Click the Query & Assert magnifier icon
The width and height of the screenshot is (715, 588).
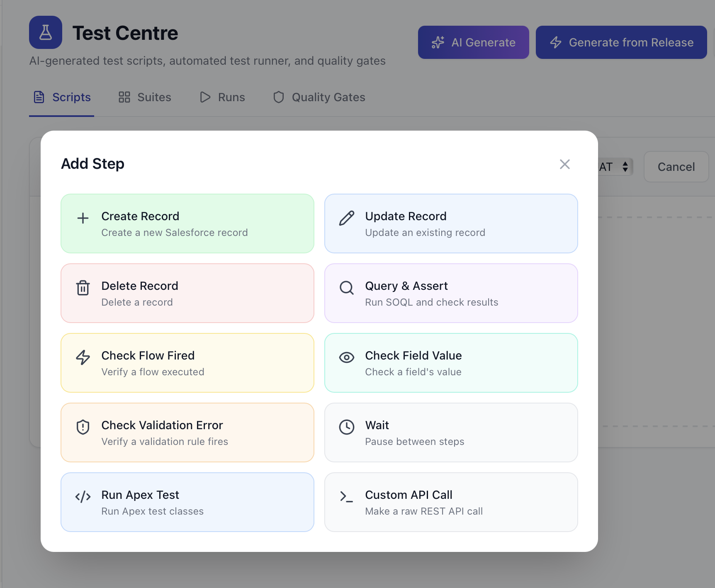click(347, 288)
